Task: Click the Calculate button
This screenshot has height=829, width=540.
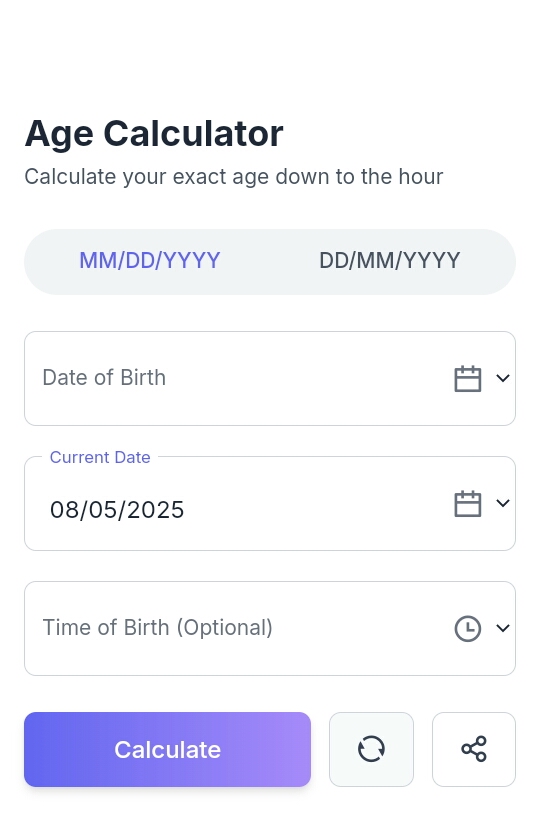Action: (x=168, y=749)
